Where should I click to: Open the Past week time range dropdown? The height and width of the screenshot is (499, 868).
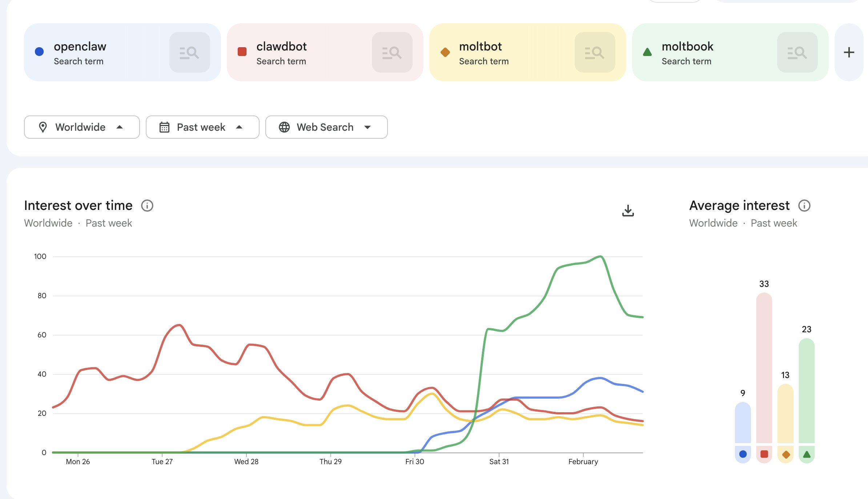click(202, 127)
